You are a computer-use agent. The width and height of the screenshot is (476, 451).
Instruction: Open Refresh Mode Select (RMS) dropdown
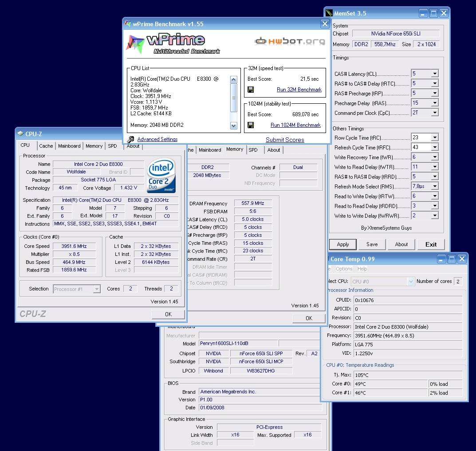tap(435, 186)
